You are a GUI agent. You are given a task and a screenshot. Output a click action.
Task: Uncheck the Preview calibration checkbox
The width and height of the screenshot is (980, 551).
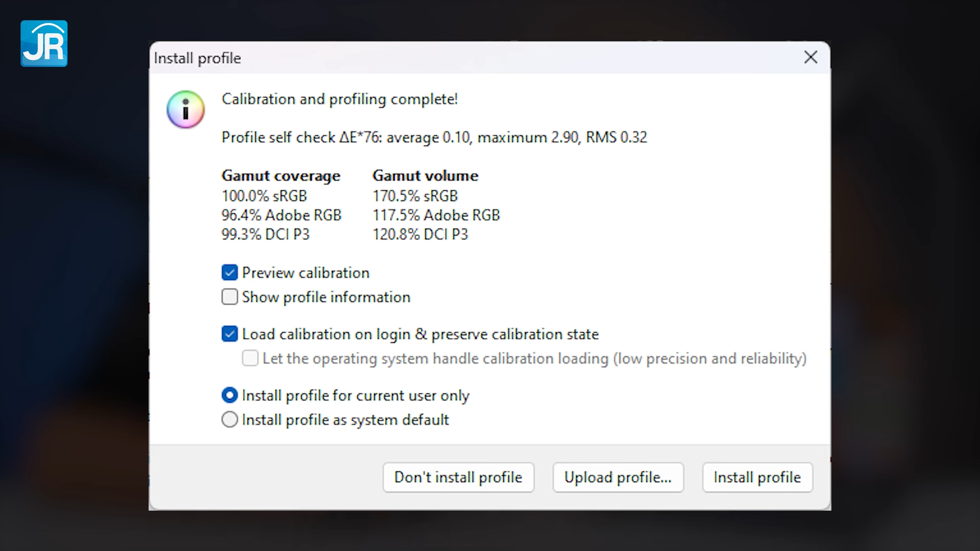pos(230,272)
